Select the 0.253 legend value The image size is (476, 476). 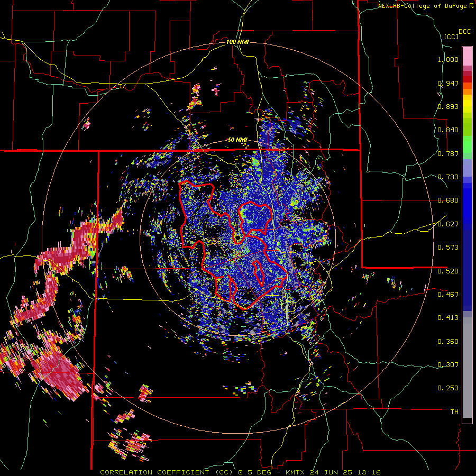click(448, 388)
